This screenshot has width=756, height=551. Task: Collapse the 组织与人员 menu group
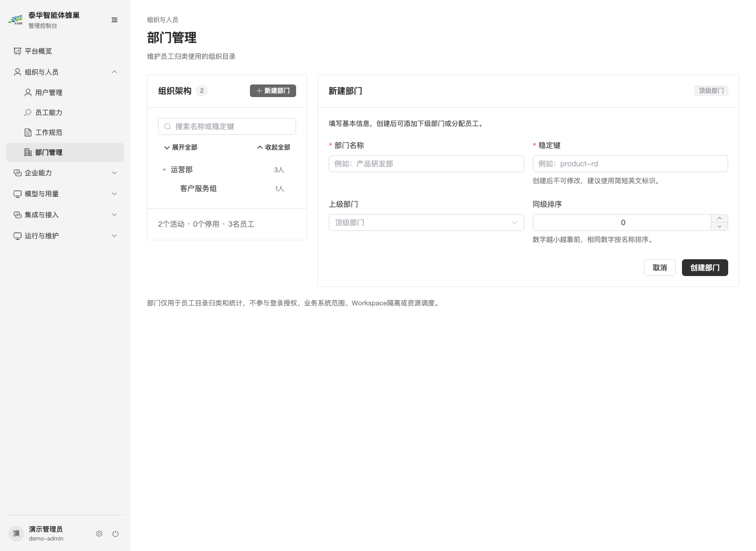point(65,72)
